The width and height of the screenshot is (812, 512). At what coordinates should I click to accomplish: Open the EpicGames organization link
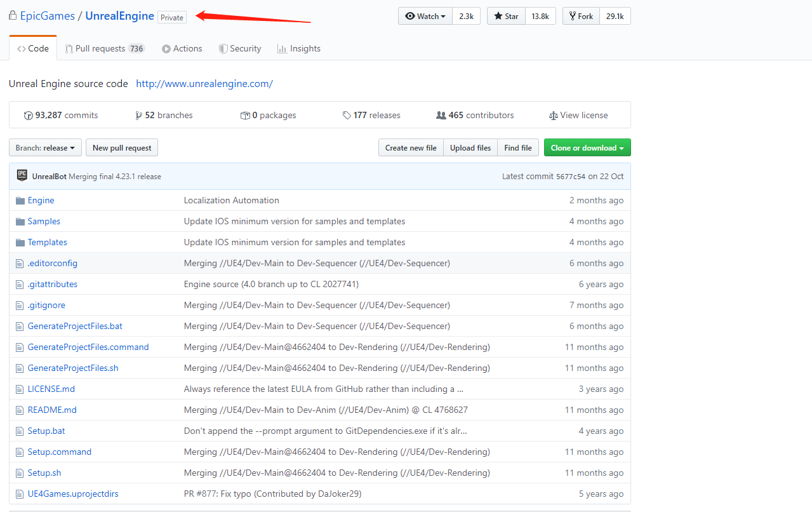(x=48, y=16)
